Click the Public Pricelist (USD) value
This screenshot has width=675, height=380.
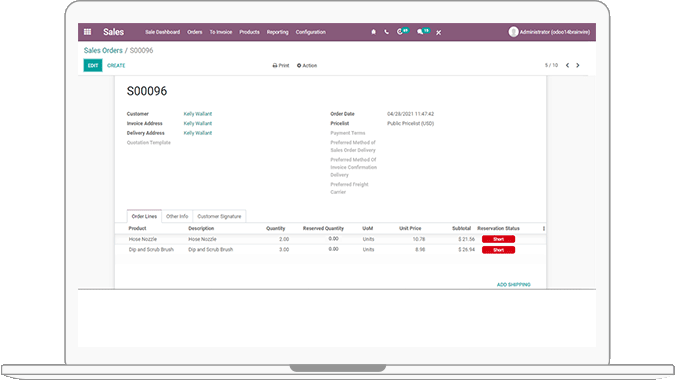pyautogui.click(x=410, y=124)
